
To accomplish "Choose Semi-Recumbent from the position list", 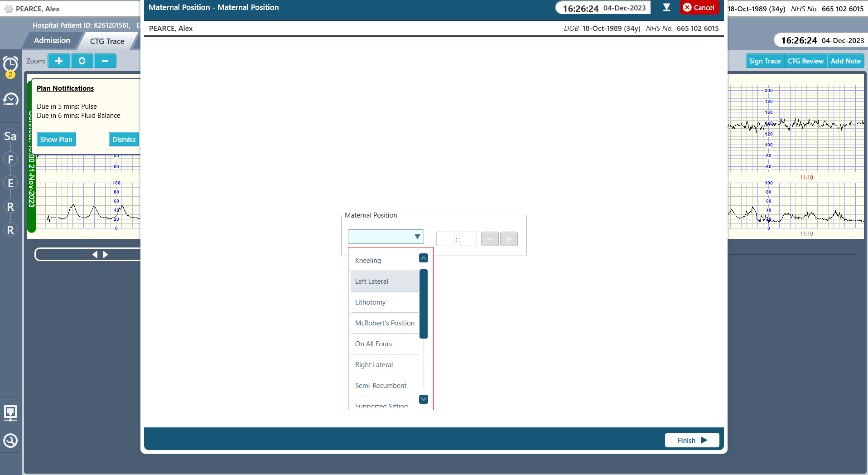I will pyautogui.click(x=385, y=386).
